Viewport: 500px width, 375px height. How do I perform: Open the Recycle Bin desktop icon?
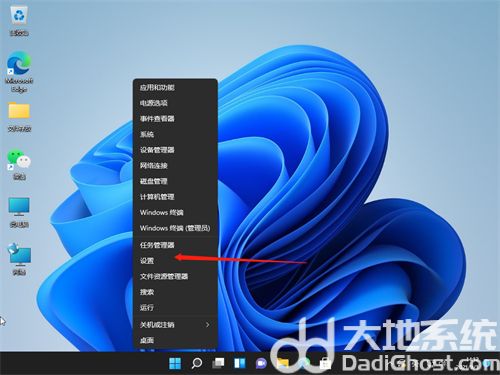point(19,21)
